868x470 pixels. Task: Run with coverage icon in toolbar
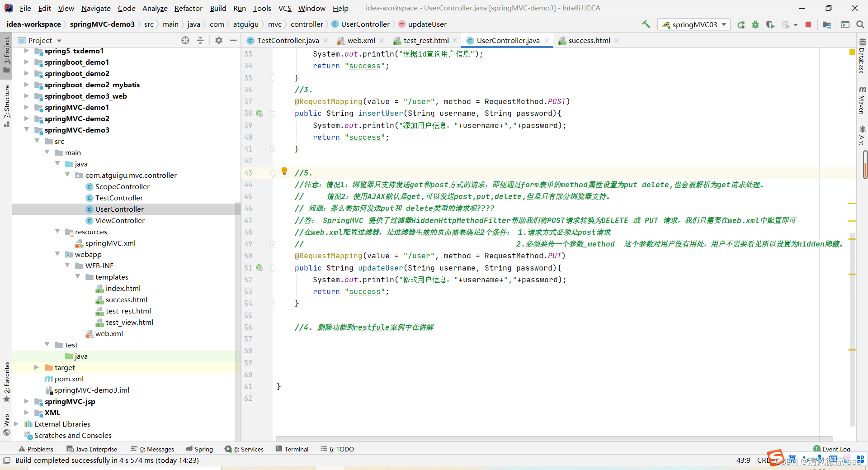pyautogui.click(x=770, y=24)
